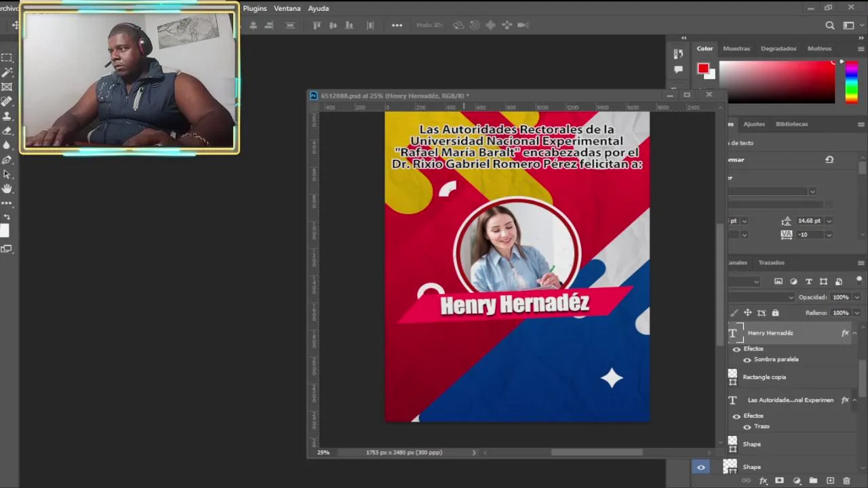Click the three-dots more align options
This screenshot has width=868, height=488.
point(397,25)
